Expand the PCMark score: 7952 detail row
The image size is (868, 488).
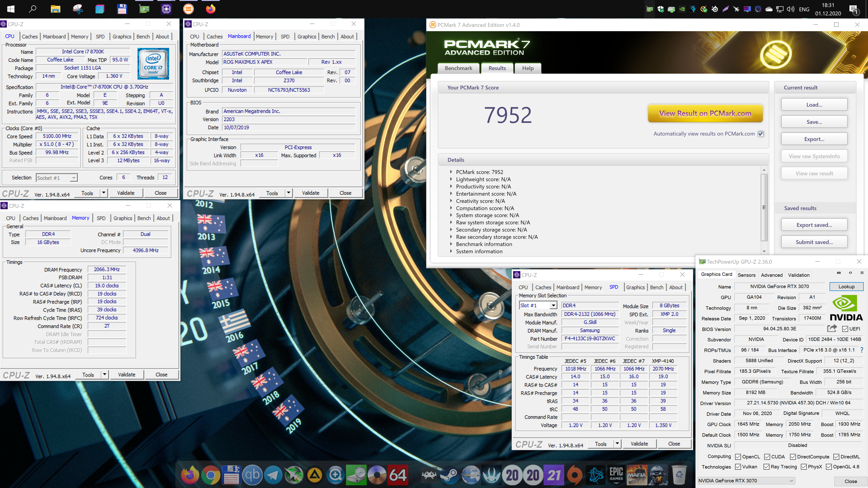click(451, 172)
